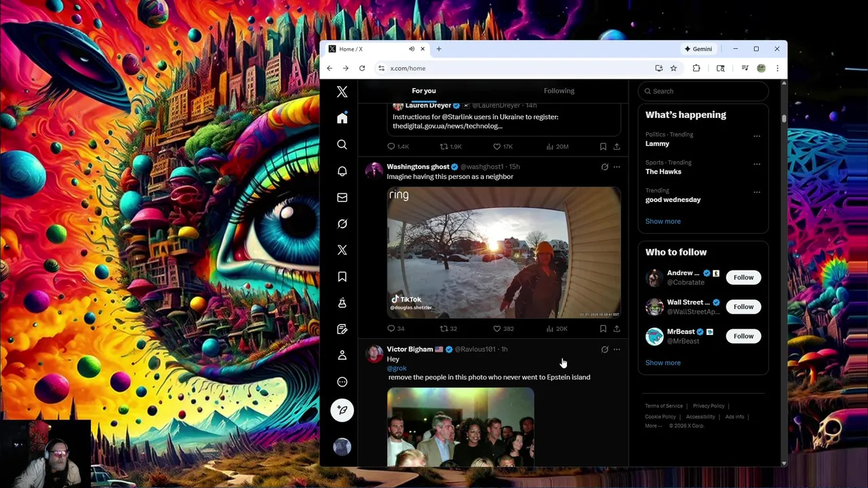Open the good wednesday trending topic
The image size is (868, 488).
click(x=673, y=200)
